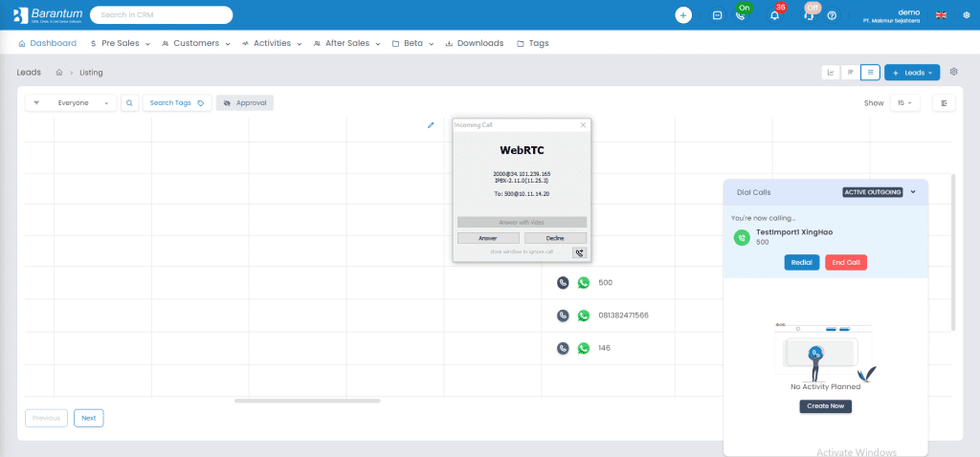This screenshot has height=457, width=980.
Task: Toggle the phone status marked On
Action: coord(741,15)
